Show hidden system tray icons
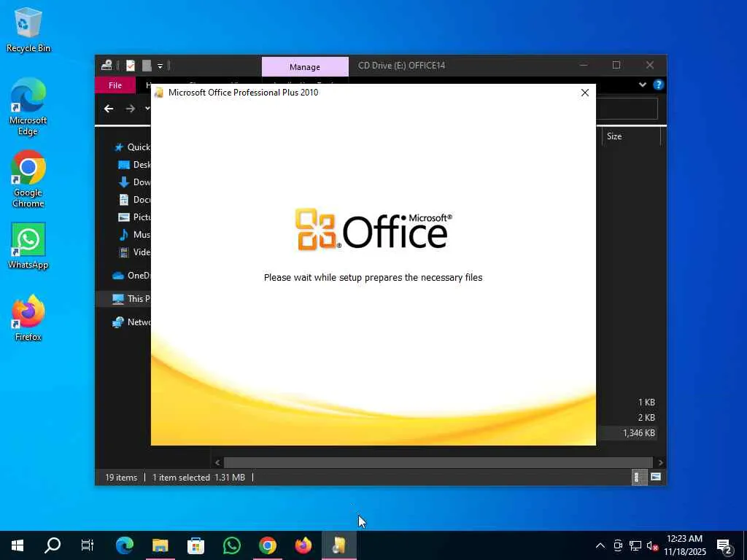747x560 pixels. coord(600,545)
